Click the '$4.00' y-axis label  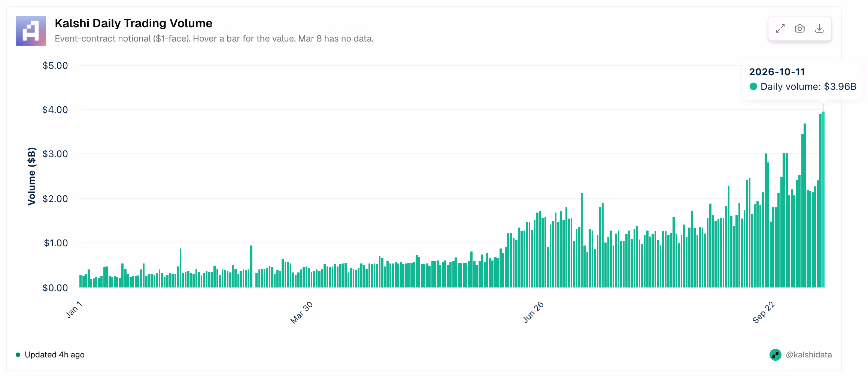(x=55, y=110)
